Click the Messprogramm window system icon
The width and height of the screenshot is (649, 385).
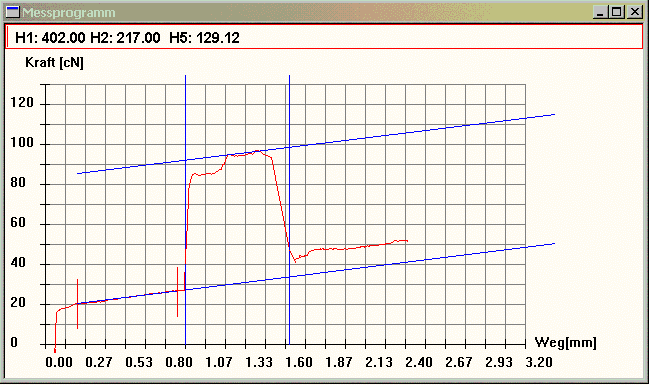(x=12, y=12)
